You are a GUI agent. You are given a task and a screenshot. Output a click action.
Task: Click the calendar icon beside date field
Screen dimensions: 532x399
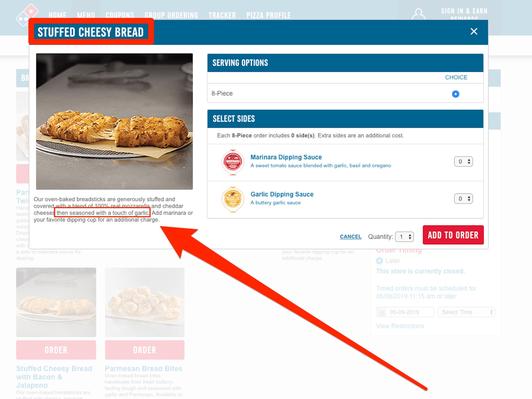click(381, 312)
